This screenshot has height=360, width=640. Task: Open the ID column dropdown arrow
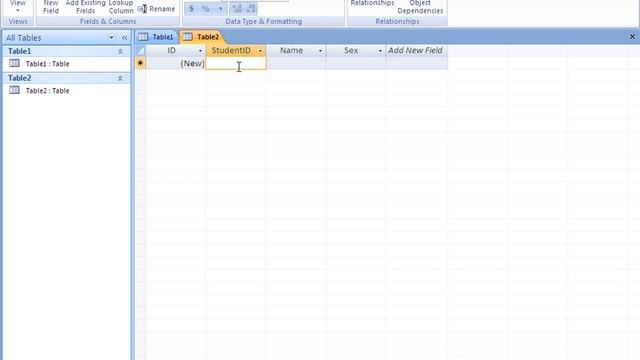pos(200,51)
